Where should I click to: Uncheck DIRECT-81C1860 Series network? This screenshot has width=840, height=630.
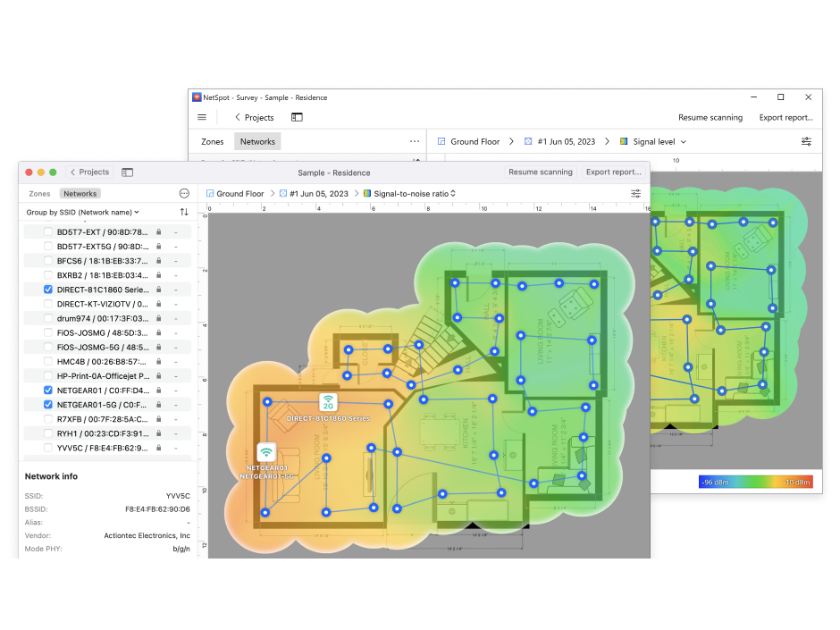point(48,290)
